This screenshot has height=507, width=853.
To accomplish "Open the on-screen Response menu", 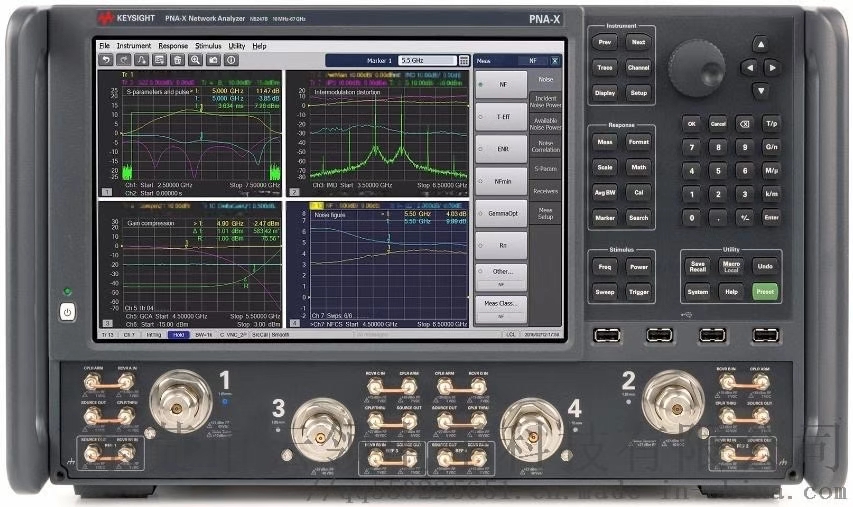I will pyautogui.click(x=173, y=46).
